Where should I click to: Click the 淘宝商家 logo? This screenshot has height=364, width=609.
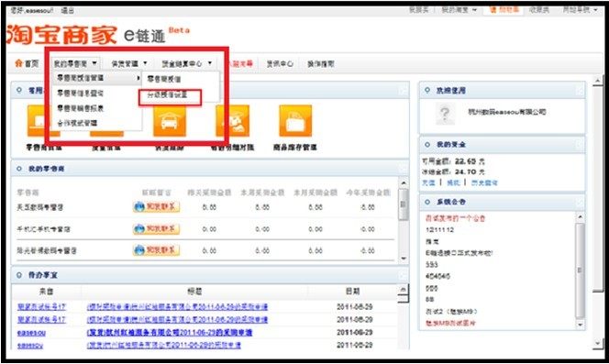(62, 34)
